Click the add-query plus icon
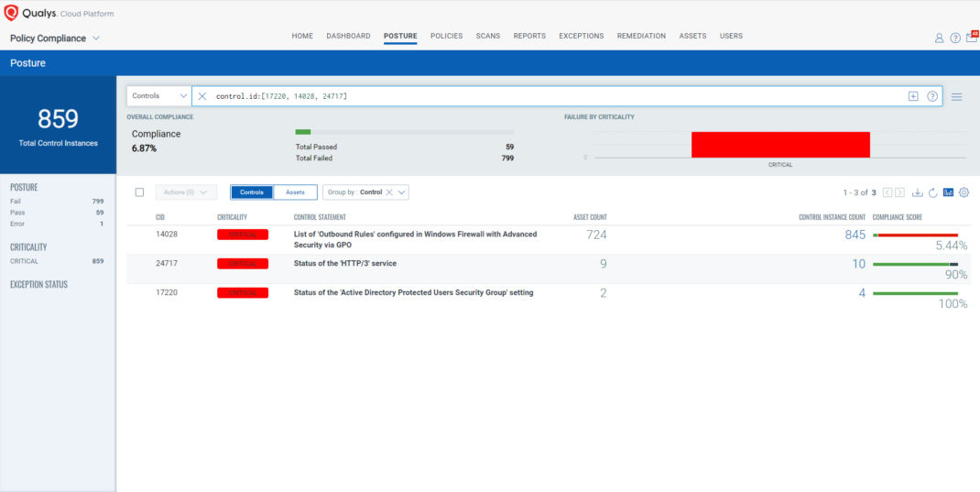The image size is (980, 492). (913, 96)
